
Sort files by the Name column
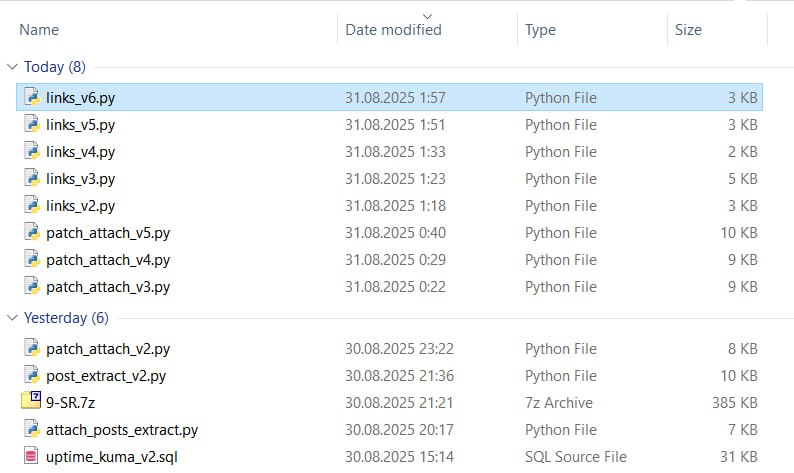(x=39, y=30)
